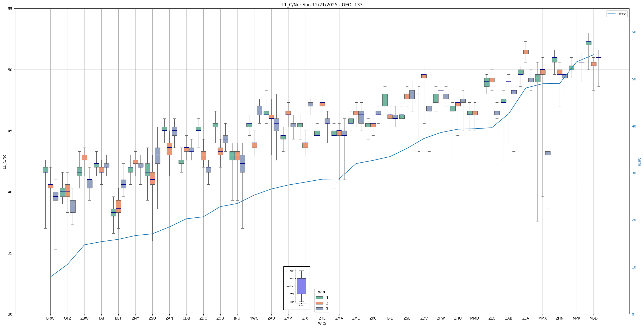The height and width of the screenshot is (328, 644).
Task: Click the MMX station label
Action: point(542,318)
